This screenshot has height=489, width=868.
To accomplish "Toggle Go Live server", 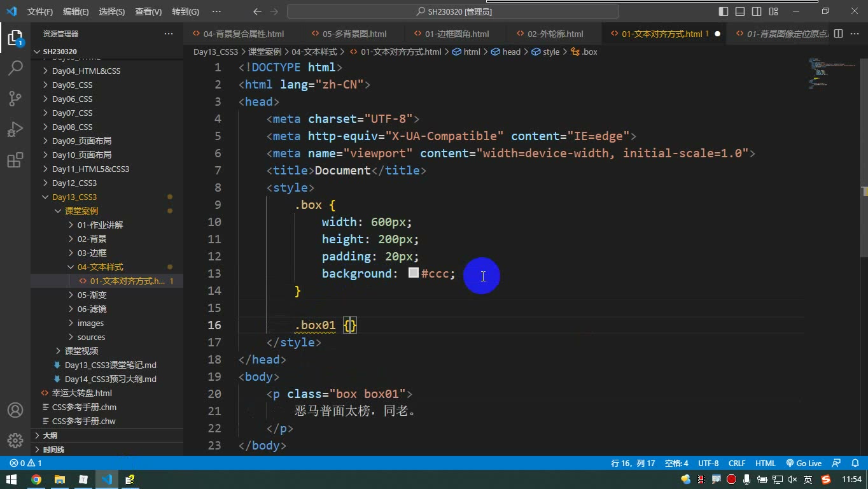I will (804, 464).
